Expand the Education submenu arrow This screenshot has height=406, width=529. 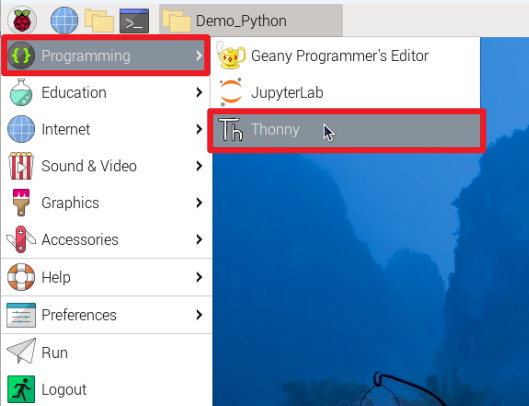tap(199, 92)
